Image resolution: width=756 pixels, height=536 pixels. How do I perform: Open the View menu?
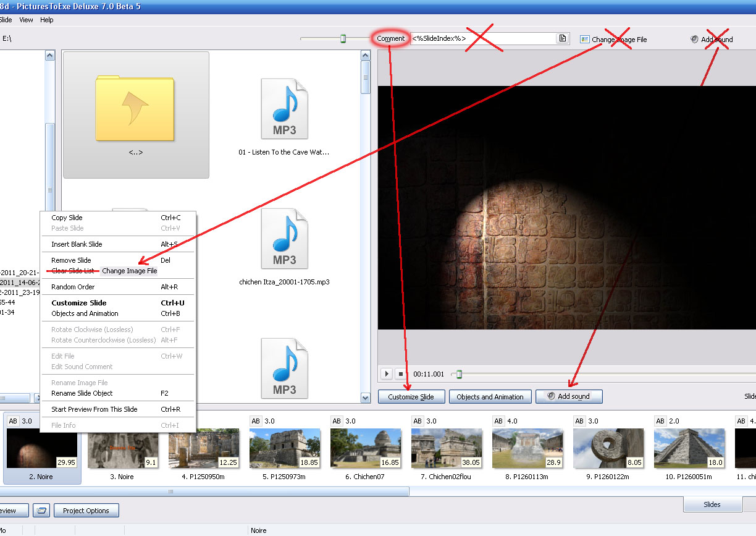tap(26, 20)
